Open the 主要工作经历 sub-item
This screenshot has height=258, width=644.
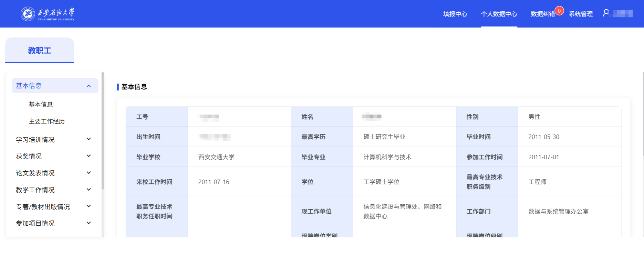pos(47,121)
